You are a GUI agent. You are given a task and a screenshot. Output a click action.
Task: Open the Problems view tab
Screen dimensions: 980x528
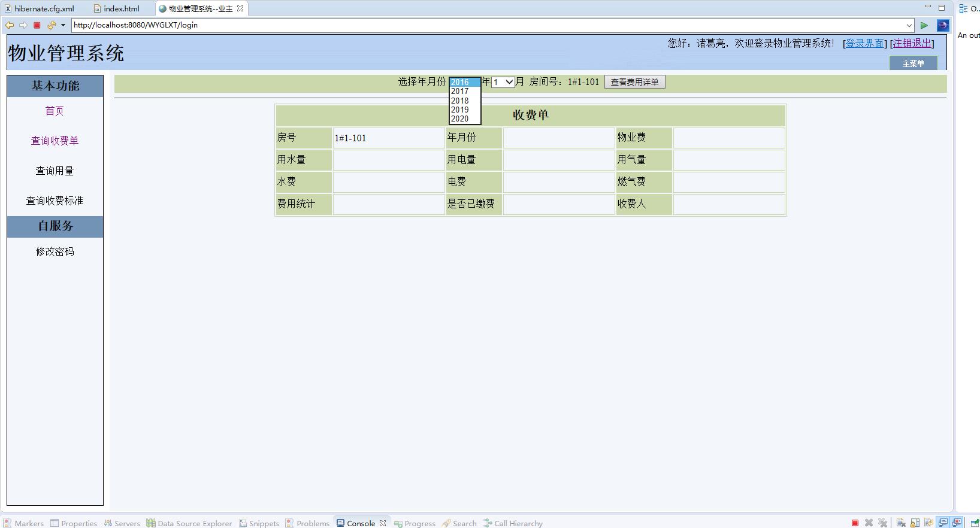click(308, 523)
